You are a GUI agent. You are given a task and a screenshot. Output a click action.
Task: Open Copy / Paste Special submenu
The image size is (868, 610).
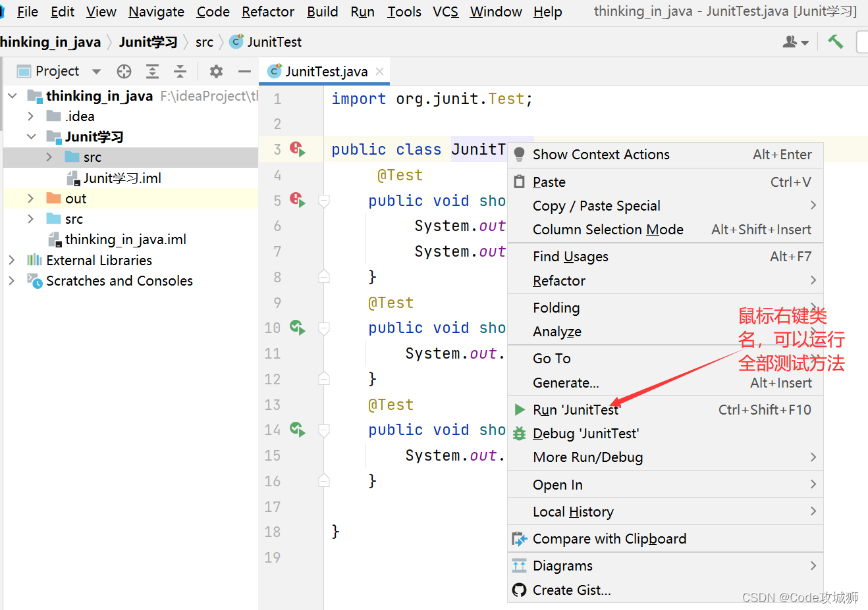tap(665, 206)
